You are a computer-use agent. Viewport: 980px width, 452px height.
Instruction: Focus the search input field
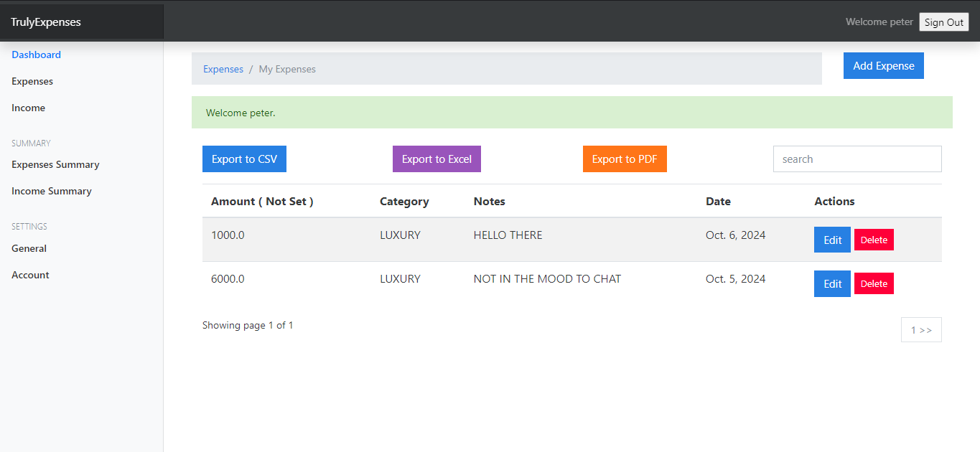coord(857,159)
